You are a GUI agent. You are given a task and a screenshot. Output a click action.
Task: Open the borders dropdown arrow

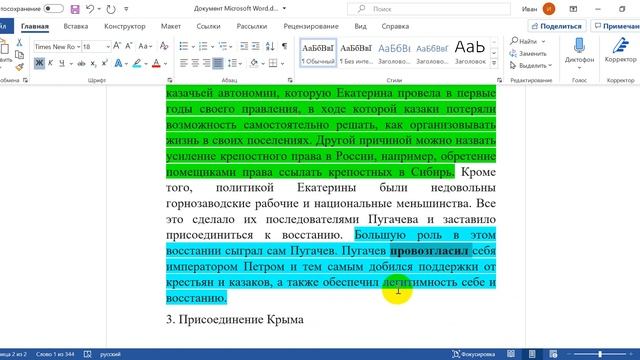[x=282, y=64]
